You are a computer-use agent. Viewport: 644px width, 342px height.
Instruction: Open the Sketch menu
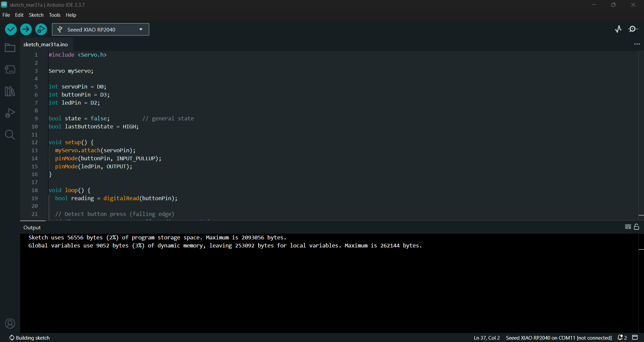click(36, 15)
